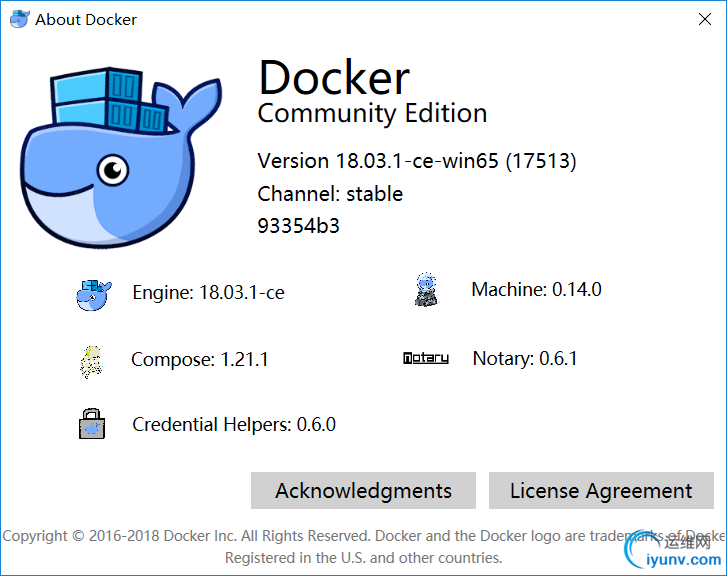Click the Docker whale icon in title bar
727x576 pixels.
tap(19, 19)
